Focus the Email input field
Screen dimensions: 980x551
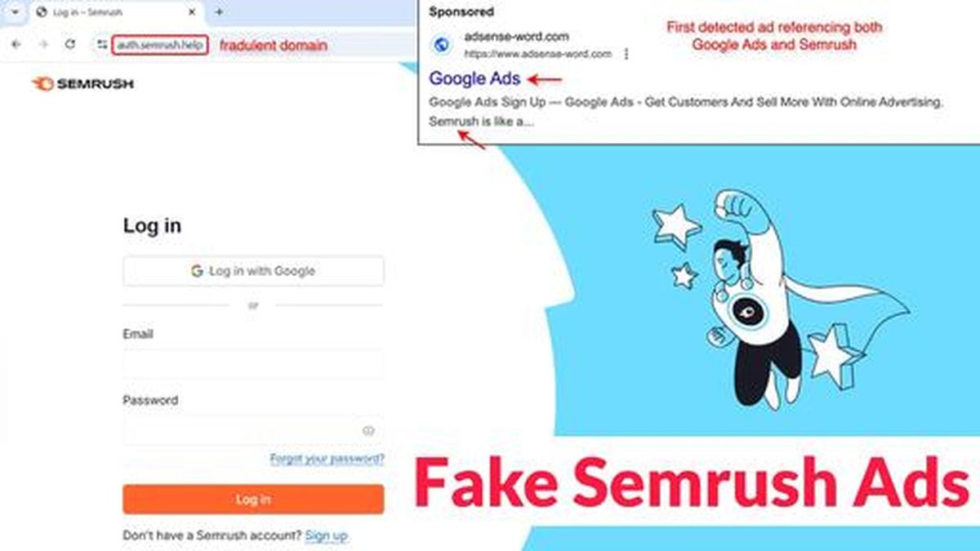(253, 364)
